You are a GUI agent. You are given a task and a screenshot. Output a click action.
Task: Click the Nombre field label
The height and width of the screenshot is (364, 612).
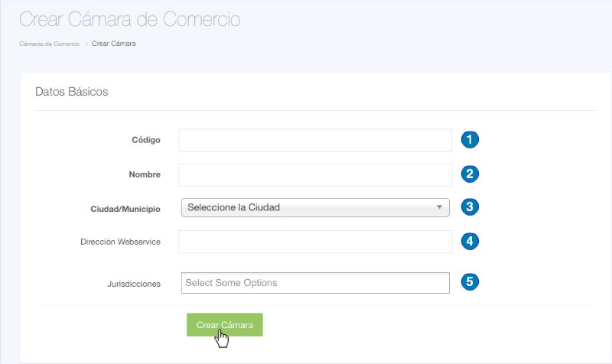145,174
